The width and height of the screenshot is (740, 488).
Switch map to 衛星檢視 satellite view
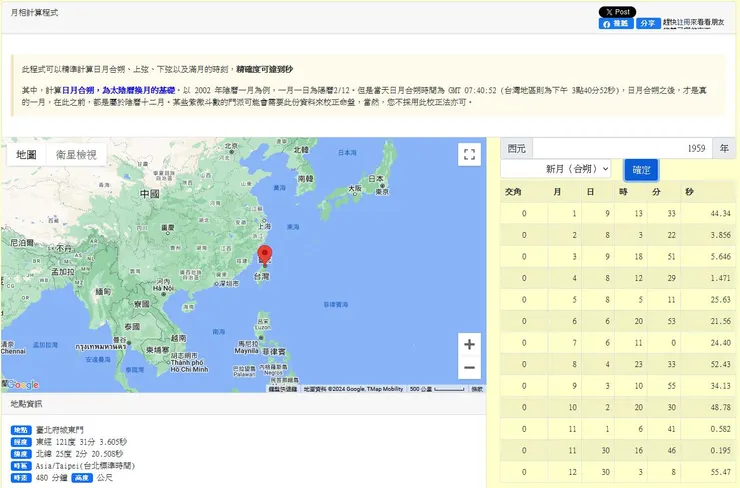[x=76, y=155]
